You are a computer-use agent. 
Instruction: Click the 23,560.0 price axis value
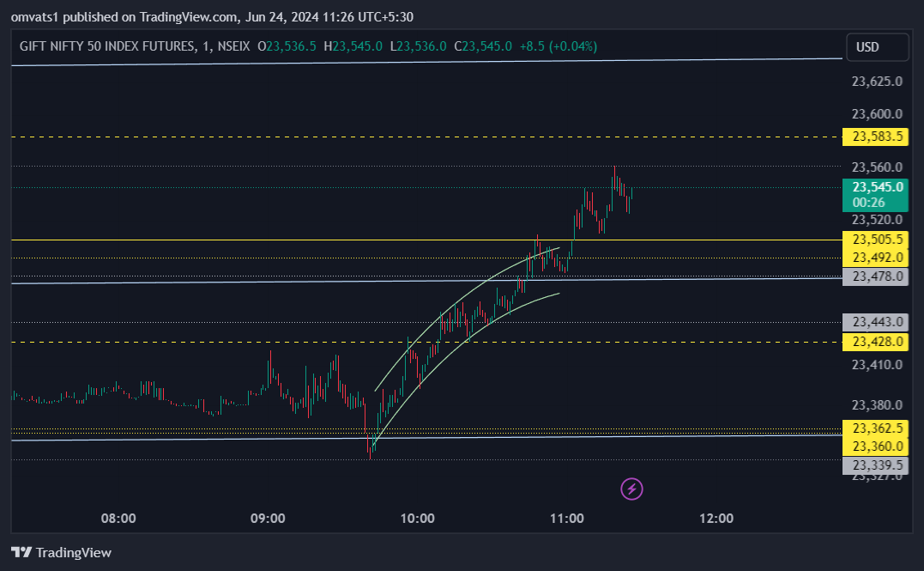coord(877,167)
